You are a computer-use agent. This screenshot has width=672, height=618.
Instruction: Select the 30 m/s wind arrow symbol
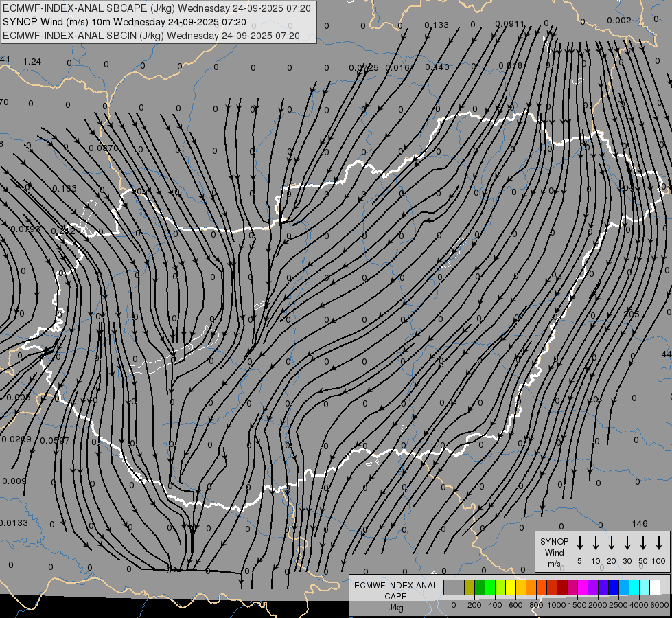(x=627, y=543)
